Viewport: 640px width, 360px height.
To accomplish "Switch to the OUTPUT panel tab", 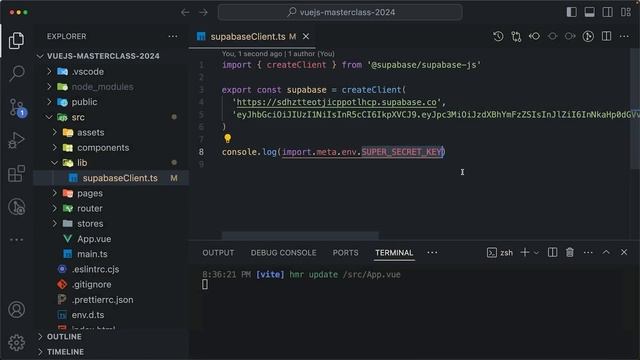I will (218, 253).
